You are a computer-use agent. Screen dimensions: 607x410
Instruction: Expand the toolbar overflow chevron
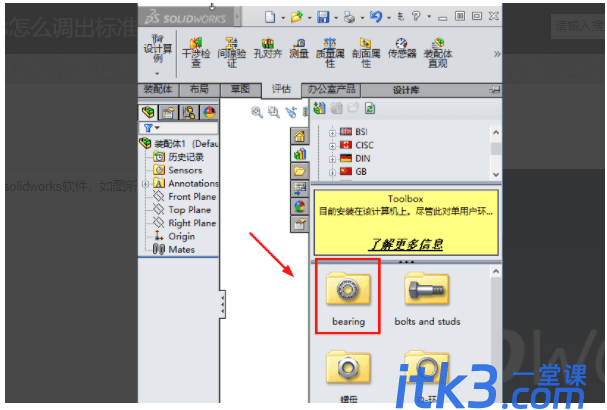[x=497, y=54]
